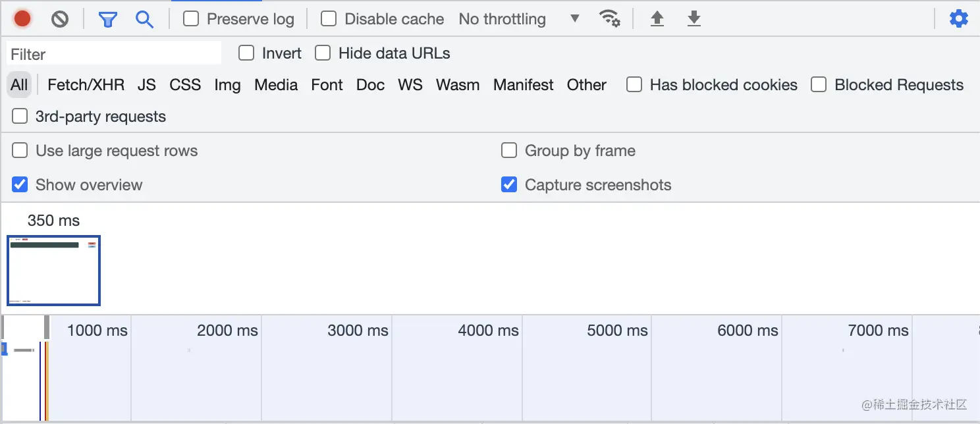Click the All filter button
Screen dimensions: 980x424
(x=20, y=85)
